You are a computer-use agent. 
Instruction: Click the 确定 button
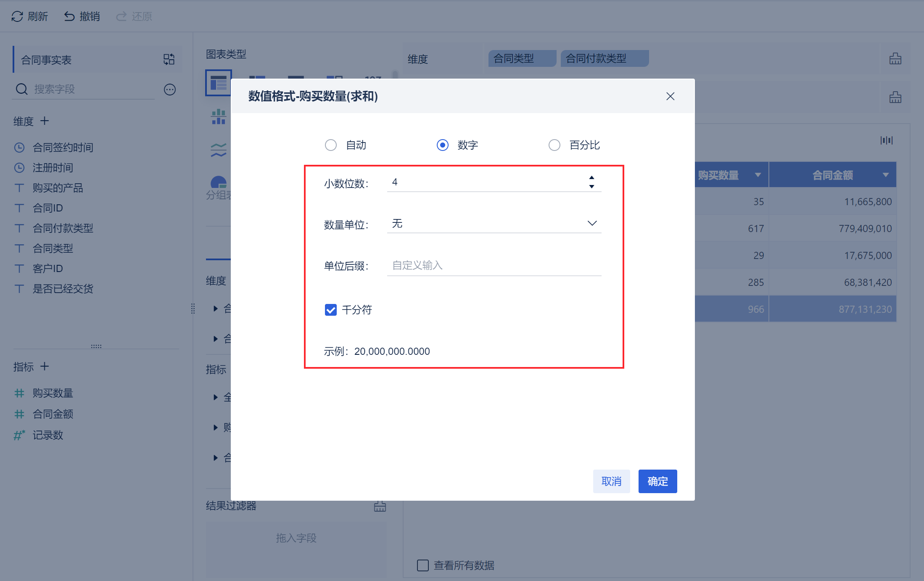(x=657, y=481)
